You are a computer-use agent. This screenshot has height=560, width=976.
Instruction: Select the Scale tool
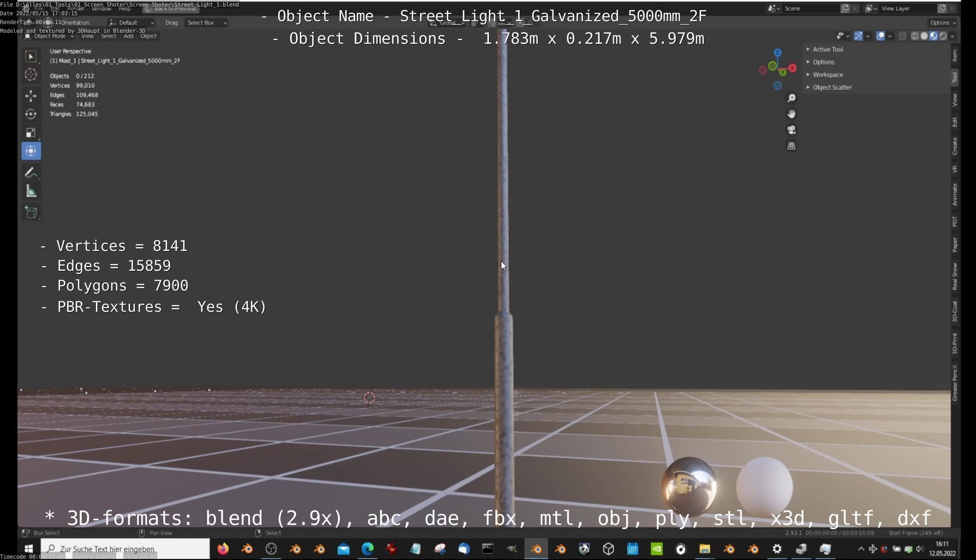point(31,133)
